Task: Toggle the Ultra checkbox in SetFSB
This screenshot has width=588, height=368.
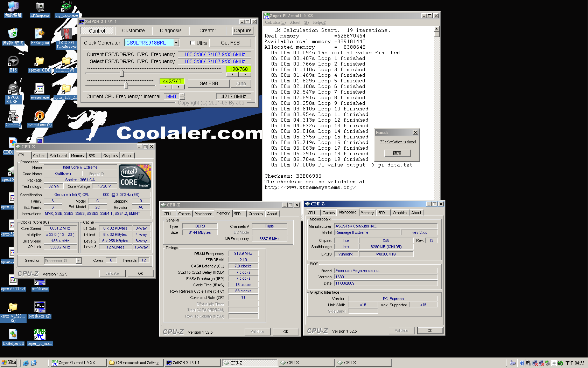Action: pos(192,43)
